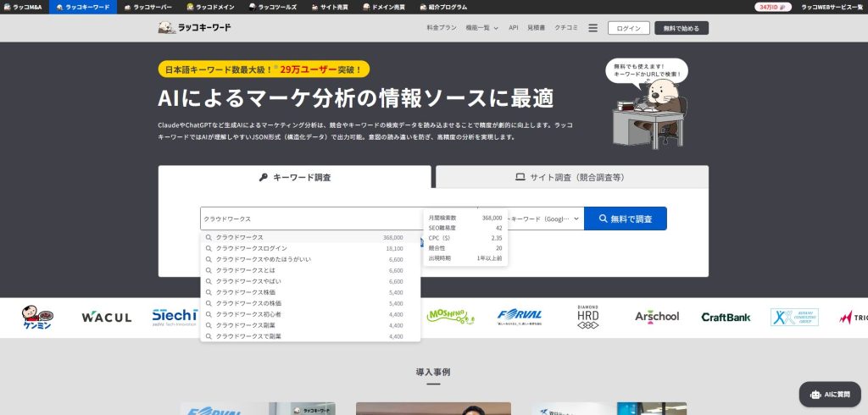Viewport: 868px width, 415px height.
Task: Click the CraftBank company logo
Action: tap(726, 317)
